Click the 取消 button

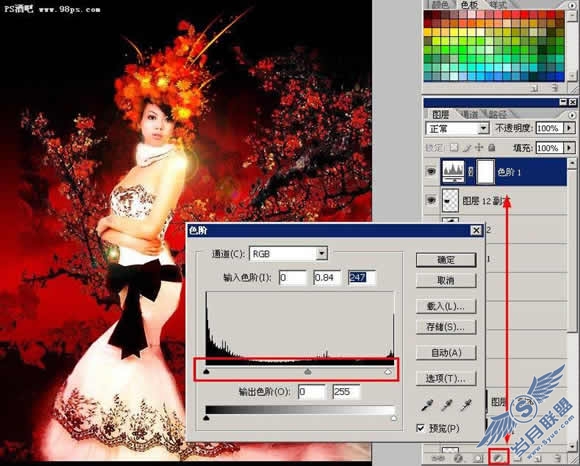tap(446, 281)
